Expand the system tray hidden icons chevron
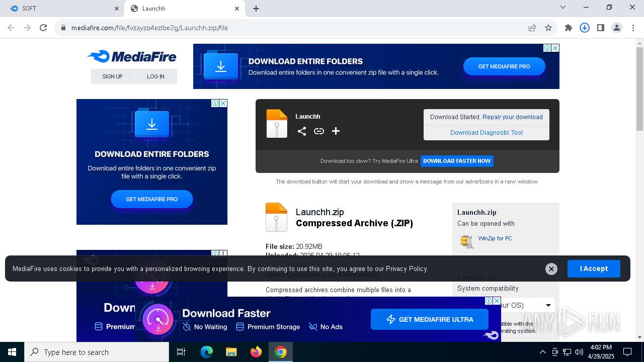Image resolution: width=644 pixels, height=362 pixels. pos(543,352)
